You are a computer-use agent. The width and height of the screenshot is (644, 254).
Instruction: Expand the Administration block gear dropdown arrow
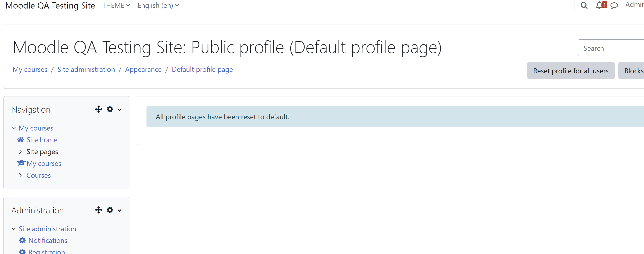pyautogui.click(x=119, y=210)
